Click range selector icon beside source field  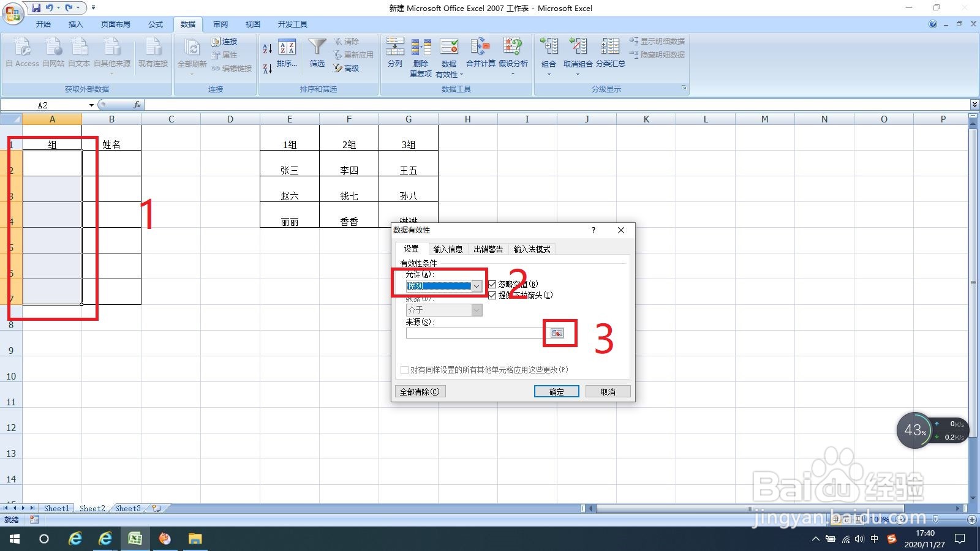click(557, 333)
